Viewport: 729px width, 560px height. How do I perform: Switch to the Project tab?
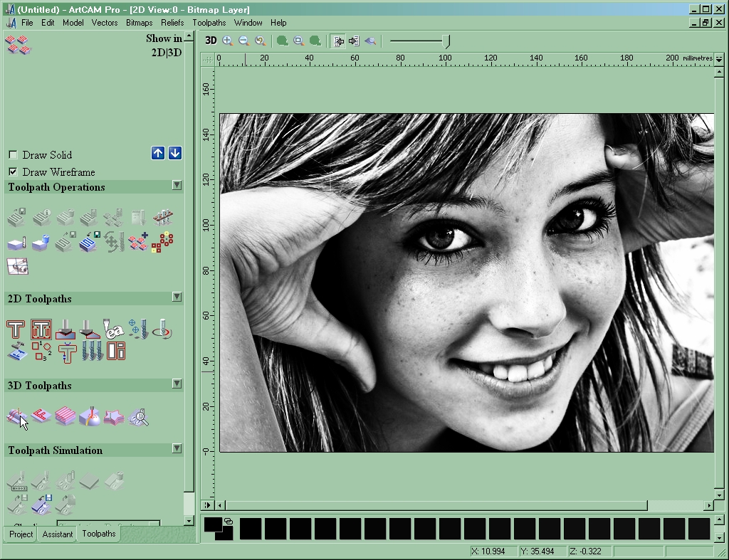click(21, 534)
